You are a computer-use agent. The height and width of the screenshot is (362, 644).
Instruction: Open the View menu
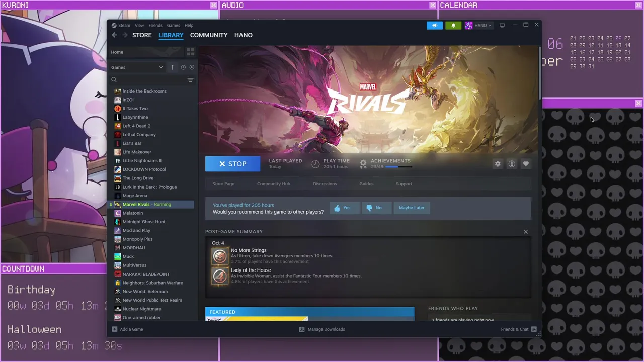point(139,25)
